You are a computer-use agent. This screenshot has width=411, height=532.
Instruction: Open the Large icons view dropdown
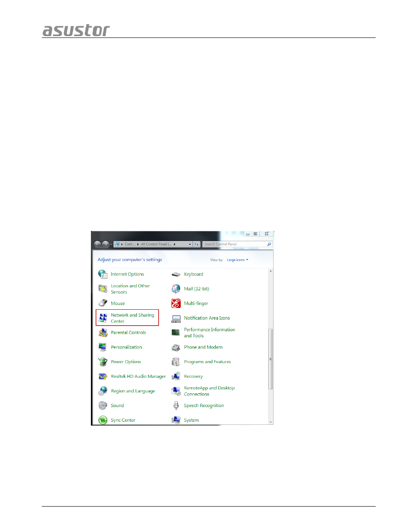click(x=238, y=260)
